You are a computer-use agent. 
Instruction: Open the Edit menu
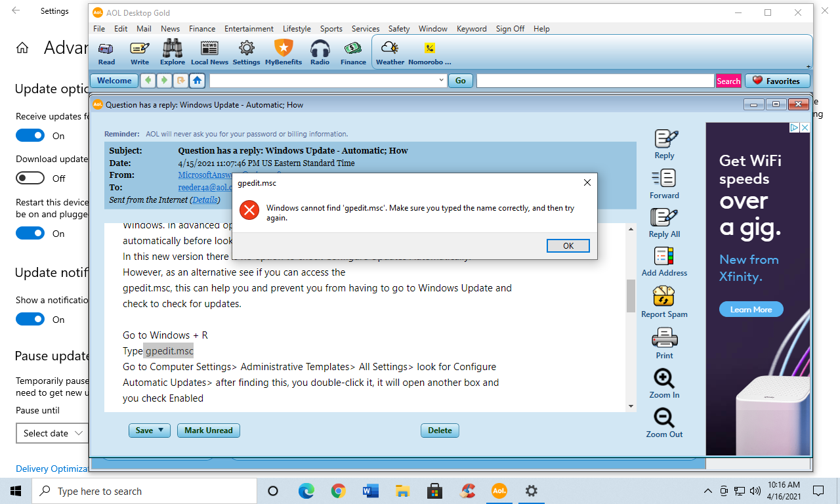121,29
